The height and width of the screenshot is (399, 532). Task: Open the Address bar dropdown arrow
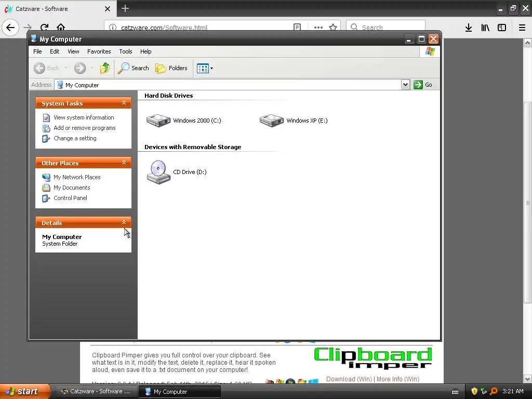point(405,85)
